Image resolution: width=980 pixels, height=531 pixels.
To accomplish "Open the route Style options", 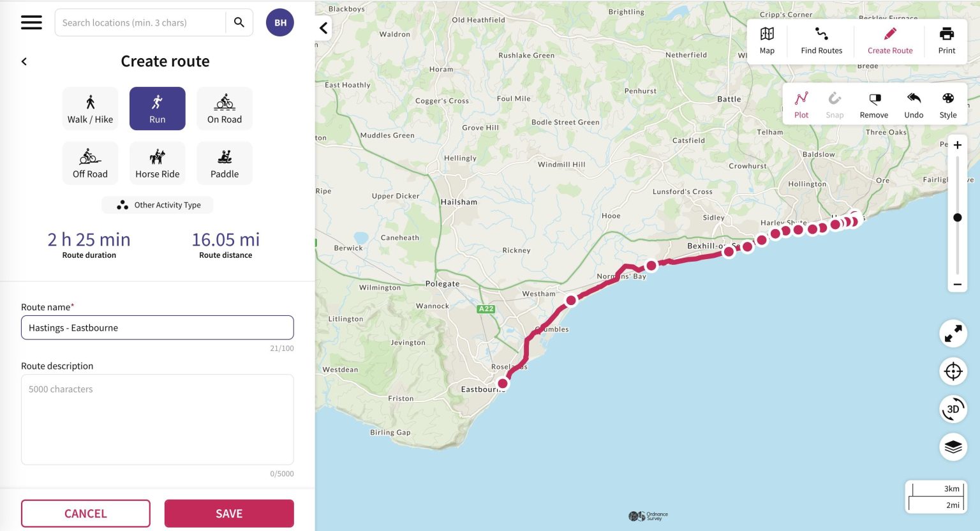I will coord(948,104).
